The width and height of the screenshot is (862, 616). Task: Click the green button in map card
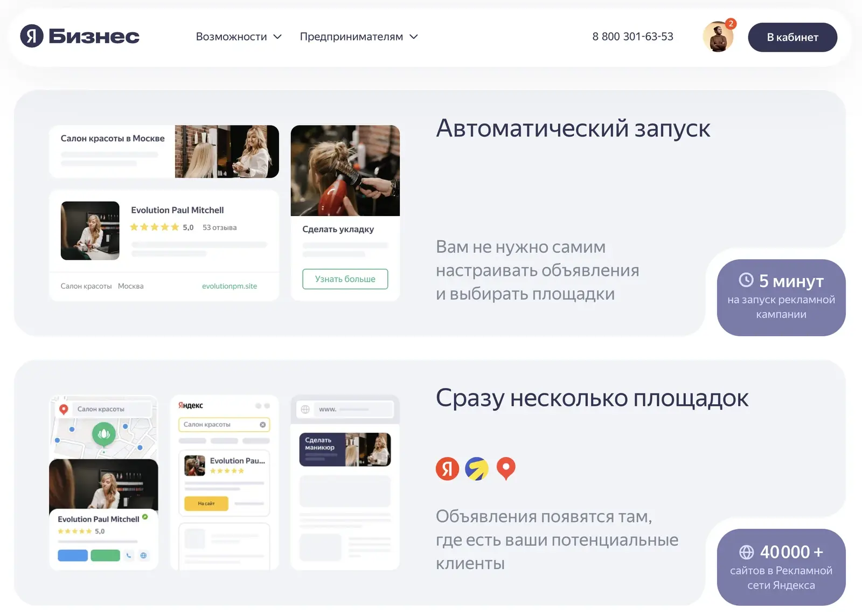pyautogui.click(x=106, y=556)
